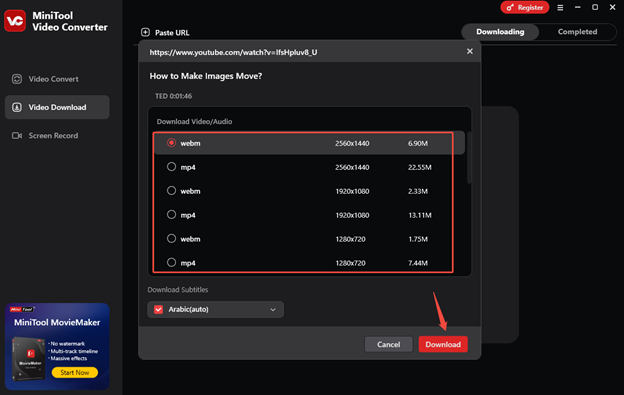This screenshot has height=395, width=624.
Task: Click the TED 0:01:46 duration text
Action: pos(174,96)
